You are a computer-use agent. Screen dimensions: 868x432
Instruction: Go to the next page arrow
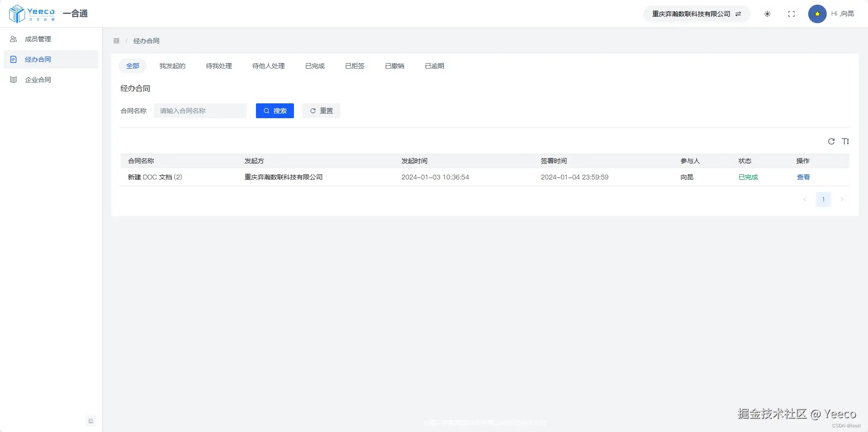click(x=842, y=199)
